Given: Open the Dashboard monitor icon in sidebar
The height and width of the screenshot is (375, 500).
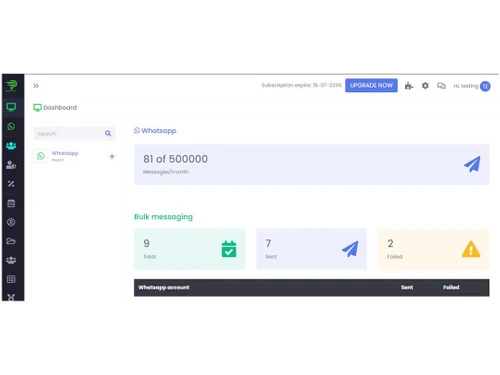Looking at the screenshot, I should [x=11, y=107].
